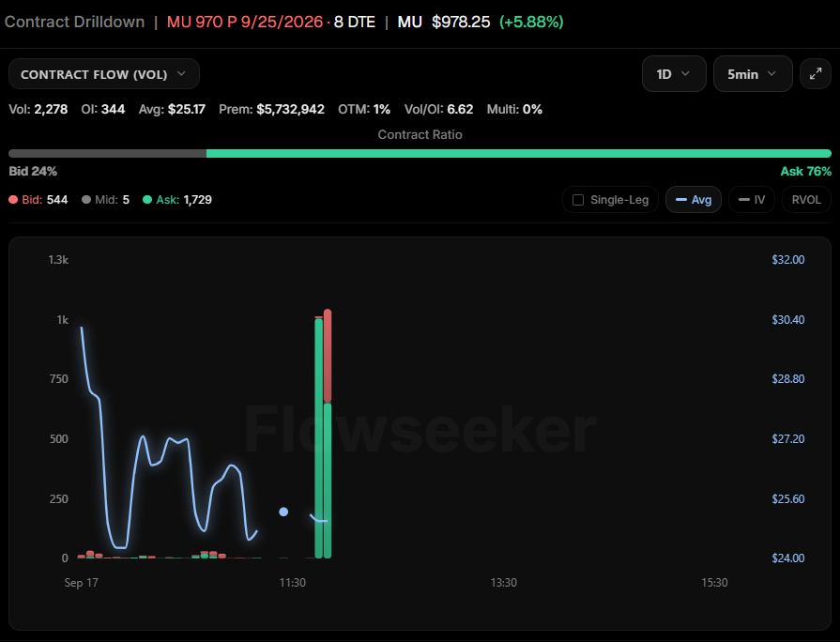840x642 pixels.
Task: Click the Bid 24% label
Action: click(x=33, y=172)
